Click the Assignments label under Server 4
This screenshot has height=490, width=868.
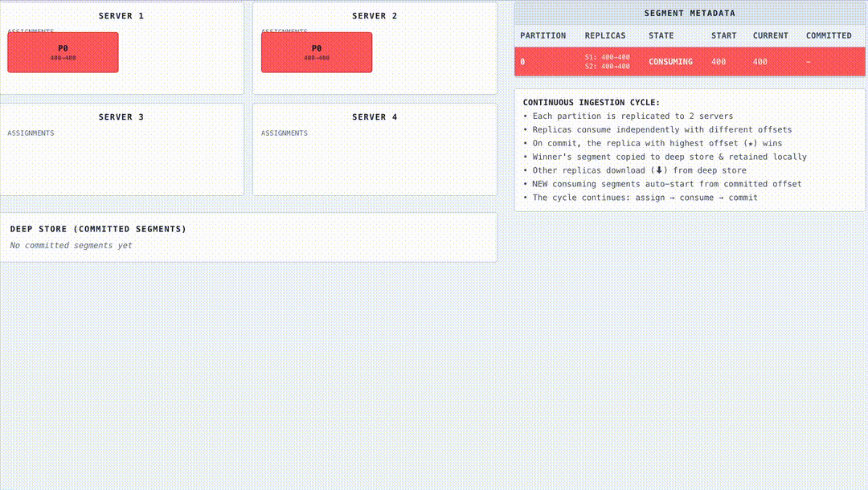(285, 133)
